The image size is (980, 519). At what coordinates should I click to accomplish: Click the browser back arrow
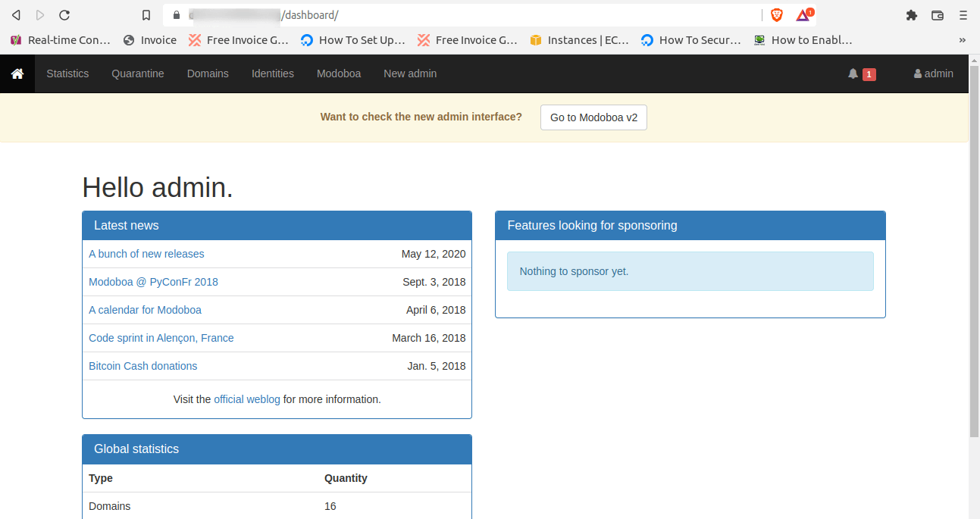pos(16,15)
